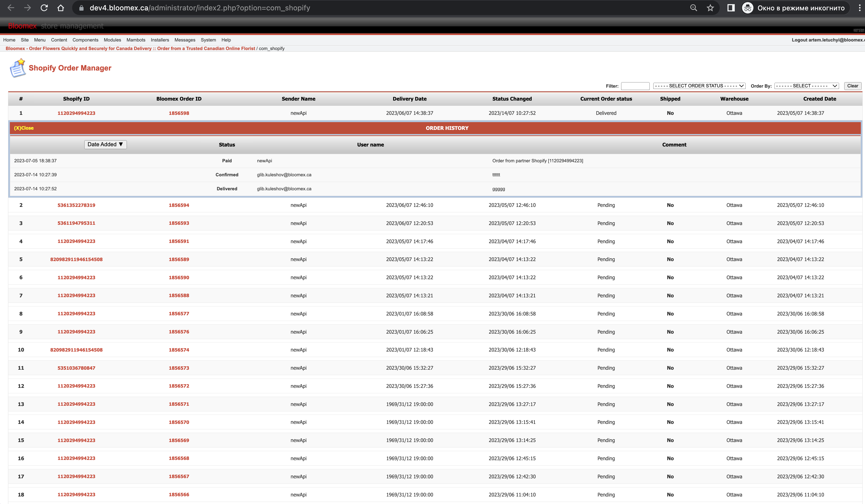Click delivery date 2023/30/06 15:32:27

click(409, 368)
